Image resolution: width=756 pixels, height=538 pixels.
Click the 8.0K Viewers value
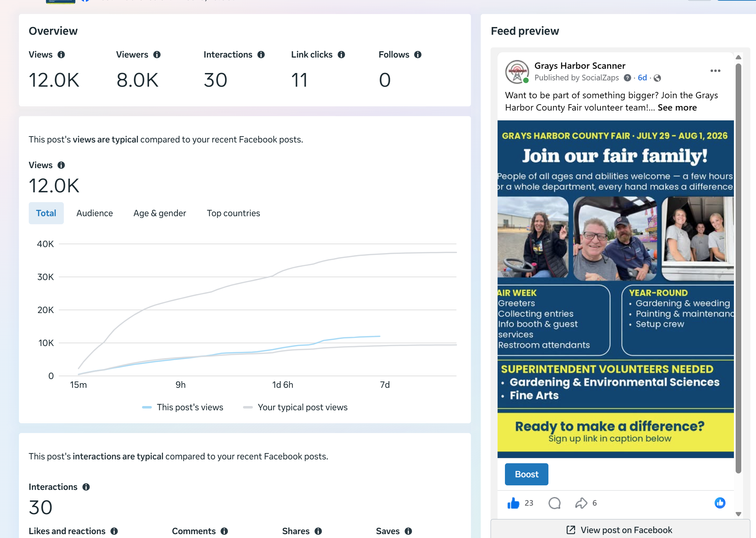pyautogui.click(x=137, y=80)
